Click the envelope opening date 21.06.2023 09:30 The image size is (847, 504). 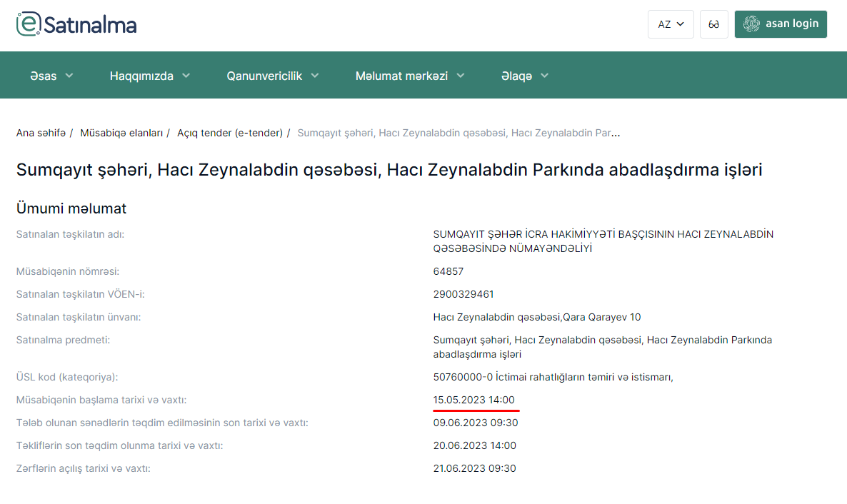point(475,468)
